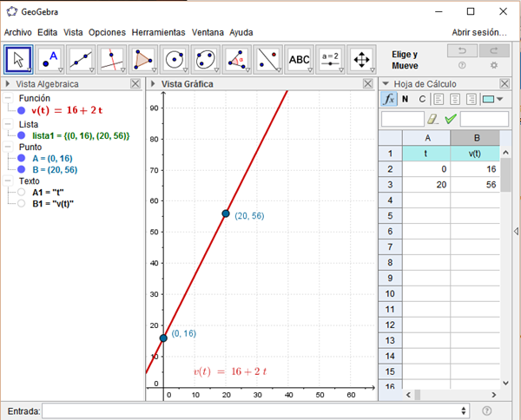Image resolution: width=521 pixels, height=420 pixels.
Task: Click the Abrir sesión link
Action: click(x=478, y=32)
